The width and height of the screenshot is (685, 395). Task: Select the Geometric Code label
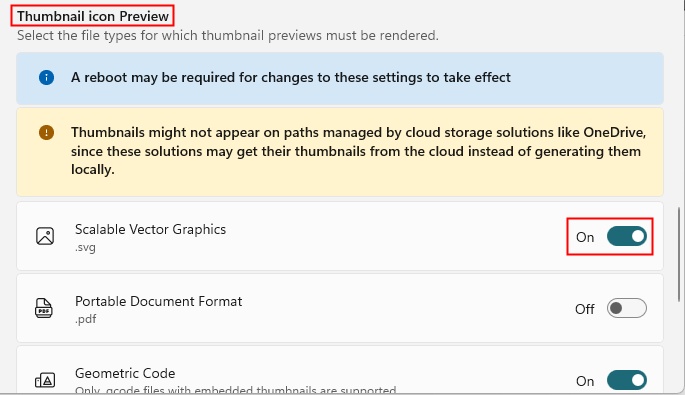point(125,374)
